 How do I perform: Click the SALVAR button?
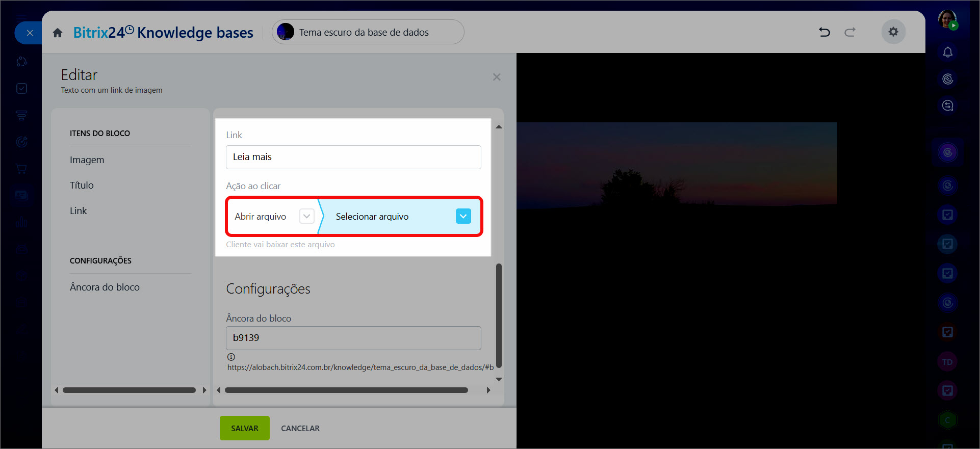244,428
